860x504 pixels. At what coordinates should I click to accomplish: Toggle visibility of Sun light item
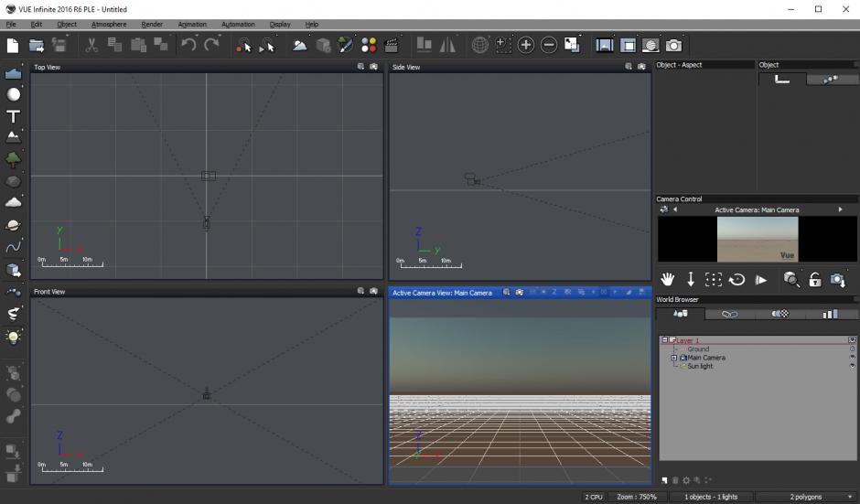[x=853, y=366]
